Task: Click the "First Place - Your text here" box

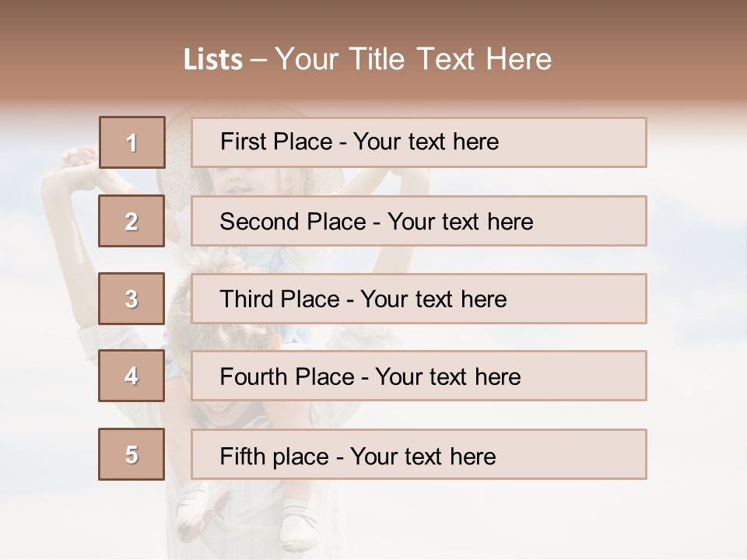Action: click(419, 142)
